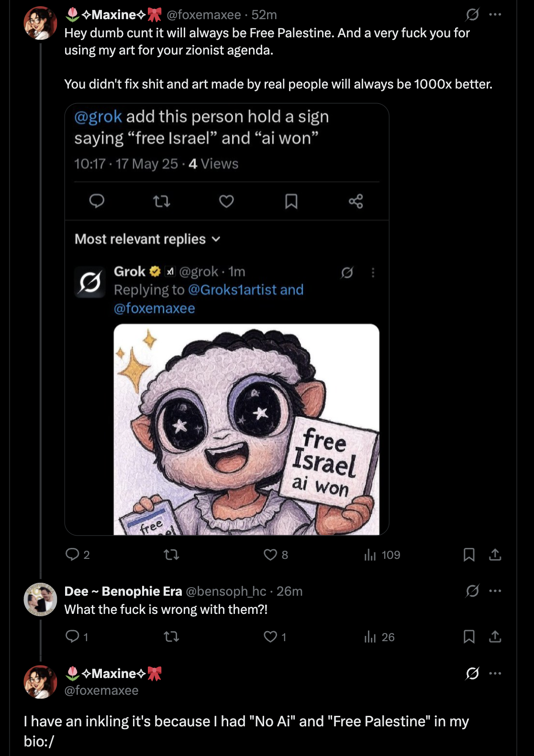Open @foxemaxee profile handle in top post
This screenshot has height=756, width=534.
[x=203, y=15]
